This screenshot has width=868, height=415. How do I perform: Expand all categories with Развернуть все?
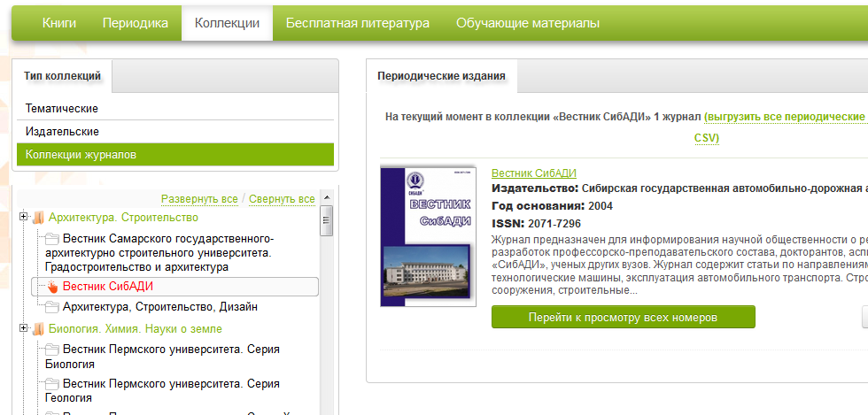click(x=199, y=199)
